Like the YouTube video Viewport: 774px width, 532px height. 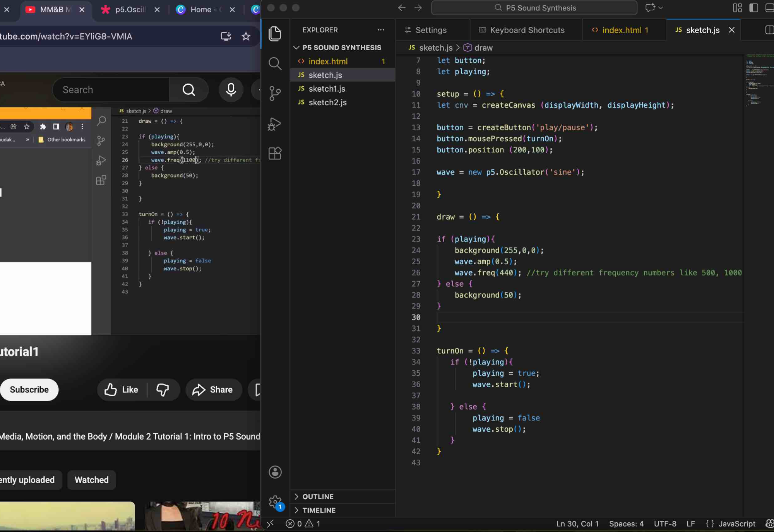tap(122, 390)
